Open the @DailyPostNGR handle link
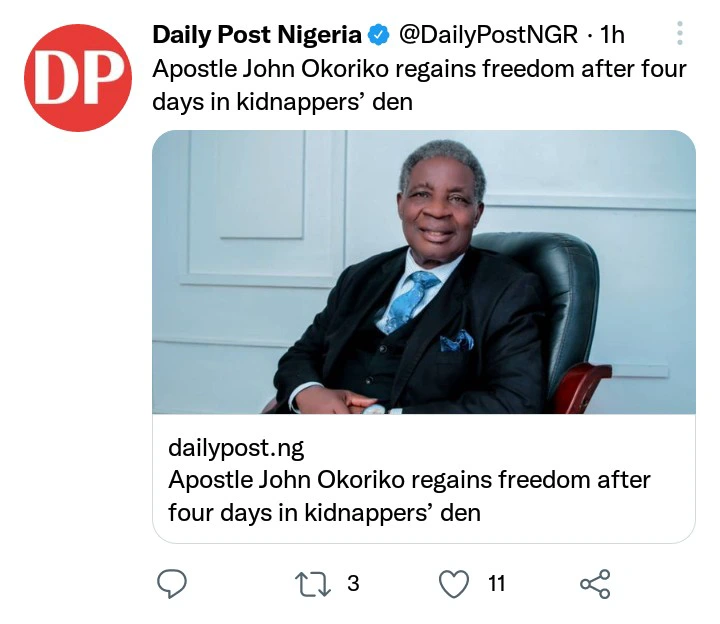Viewport: 720px width, 624px height. 487,36
